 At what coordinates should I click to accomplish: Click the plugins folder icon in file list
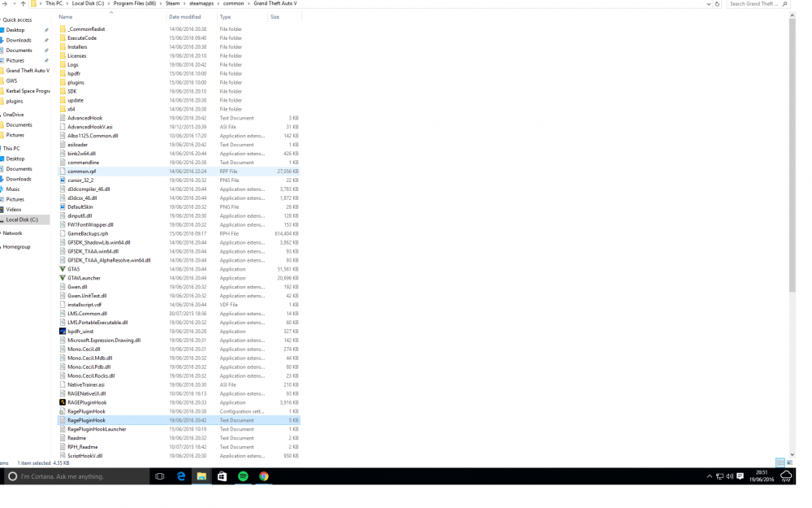pyautogui.click(x=63, y=82)
